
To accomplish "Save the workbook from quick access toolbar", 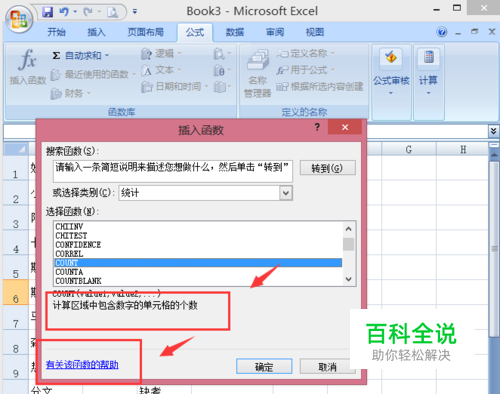I will click(48, 12).
